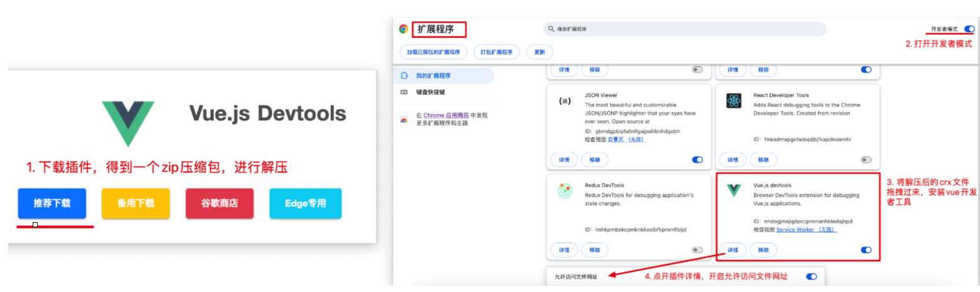Screen dimensions: 980x292
Task: Click 加载已解压的扩展程序 button
Action: 433,52
